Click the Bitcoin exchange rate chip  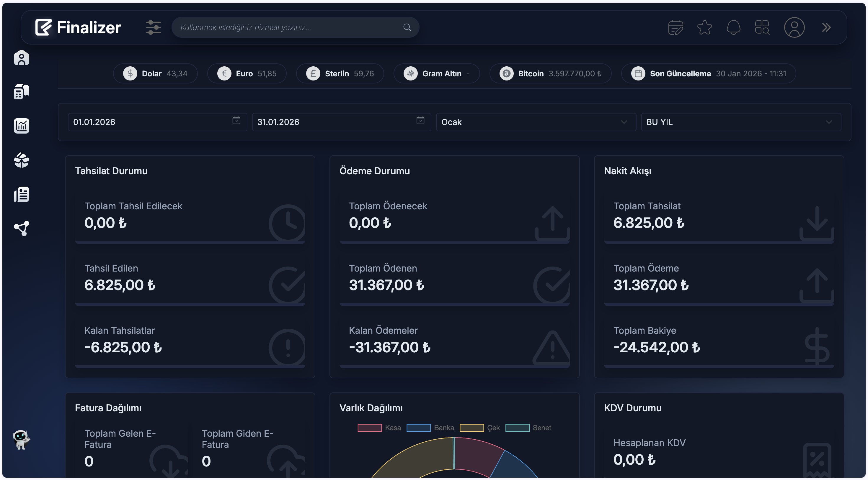(x=550, y=74)
